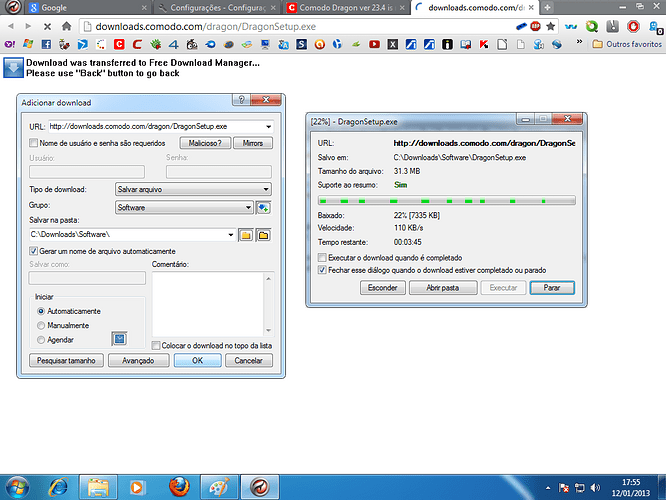This screenshot has height=500, width=666.
Task: Click Esconder in the DragonSetup.exe window
Action: 383,288
